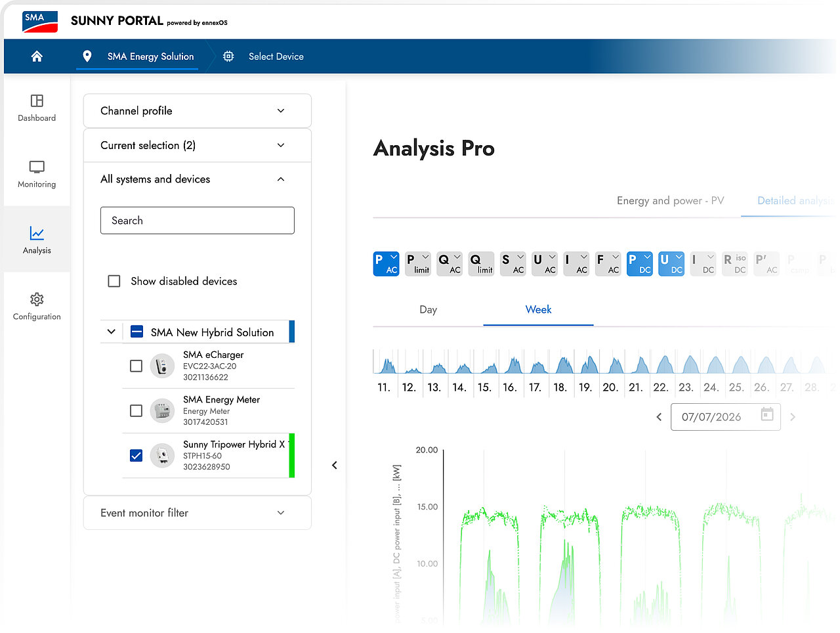The image size is (840, 633).
Task: Click the Analysis Pro heading
Action: pyautogui.click(x=434, y=148)
